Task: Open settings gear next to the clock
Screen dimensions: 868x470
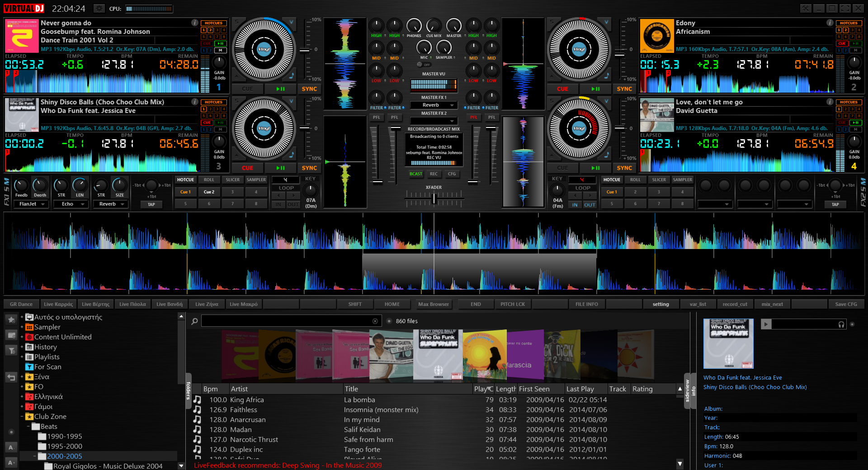Action: click(99, 9)
